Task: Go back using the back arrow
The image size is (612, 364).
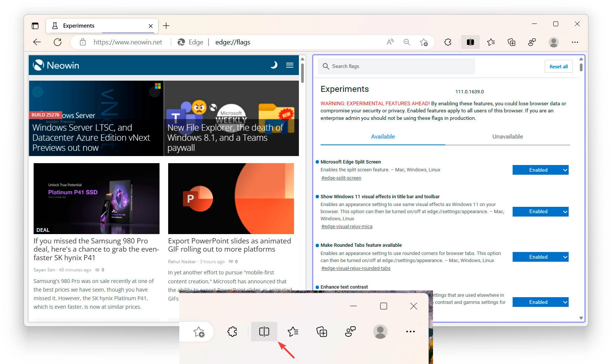Action: pos(37,42)
